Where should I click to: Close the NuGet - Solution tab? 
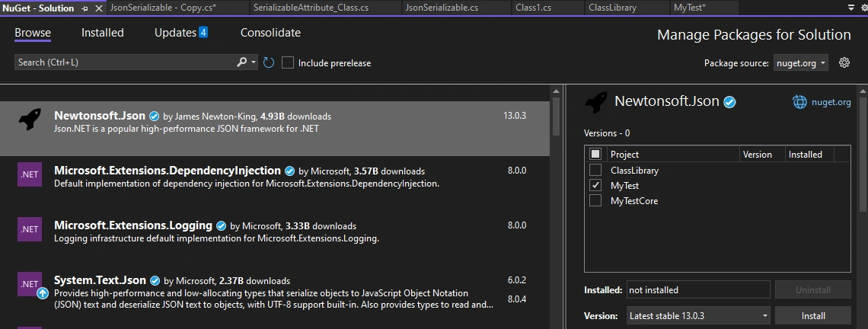coord(98,8)
